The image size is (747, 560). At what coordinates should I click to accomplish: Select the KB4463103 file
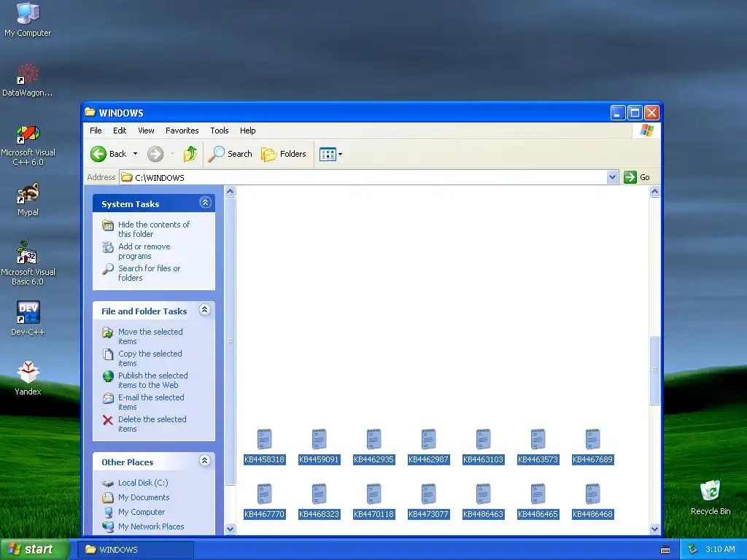483,446
